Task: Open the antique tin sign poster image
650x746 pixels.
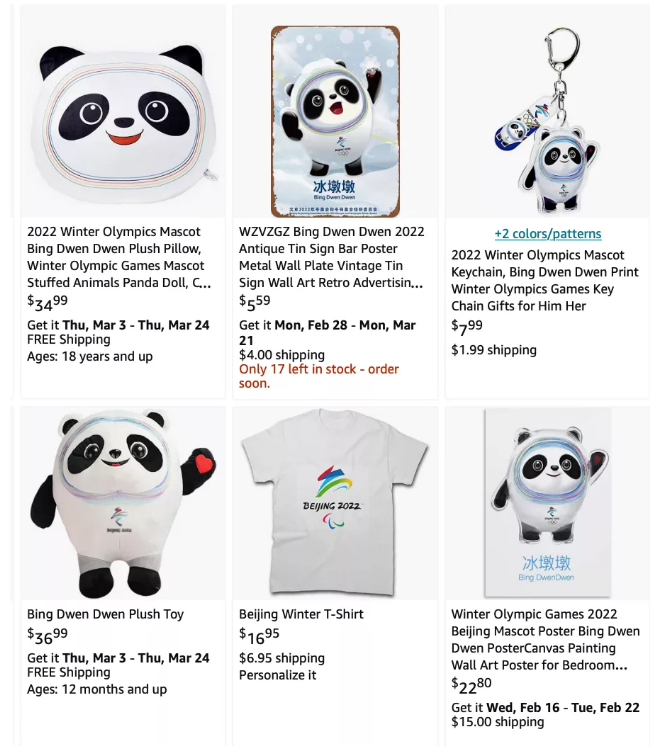Action: [335, 121]
